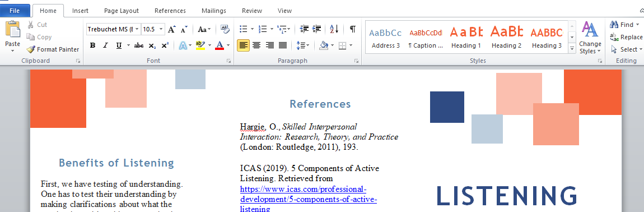The height and width of the screenshot is (212, 644).
Task: Decrease paragraph indent
Action: click(304, 29)
